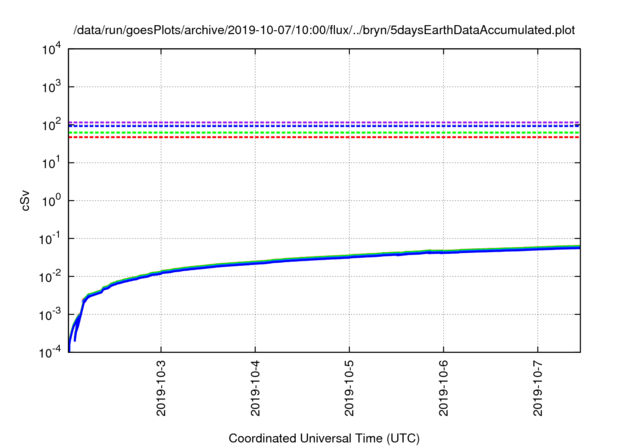The height and width of the screenshot is (448, 640).
Task: Click the Coordinated Universal Time (UTC) axis label
Action: 324,438
